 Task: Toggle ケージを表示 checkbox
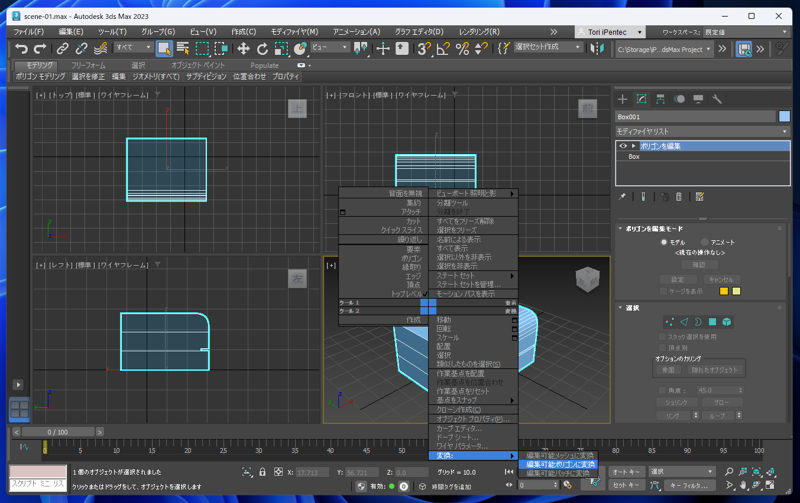click(x=663, y=291)
